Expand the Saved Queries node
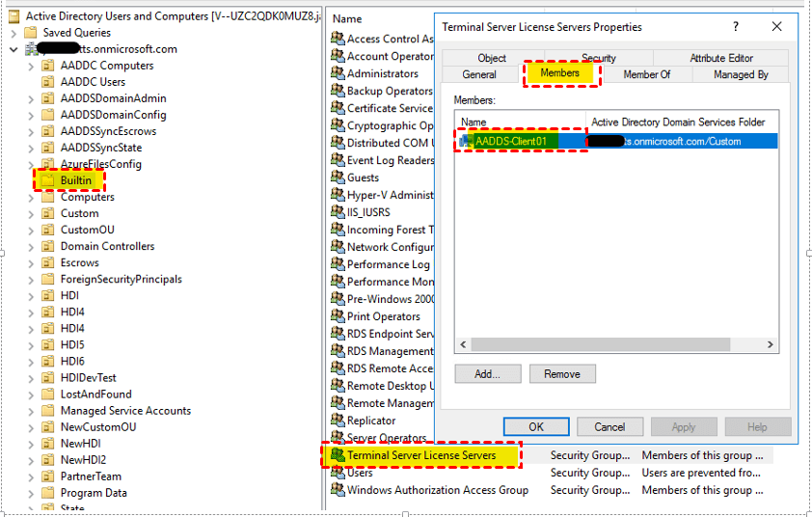 [x=14, y=33]
